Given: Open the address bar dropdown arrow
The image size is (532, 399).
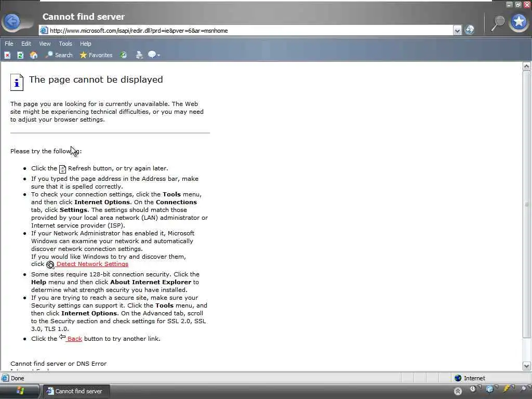Looking at the screenshot, I should pos(457,31).
